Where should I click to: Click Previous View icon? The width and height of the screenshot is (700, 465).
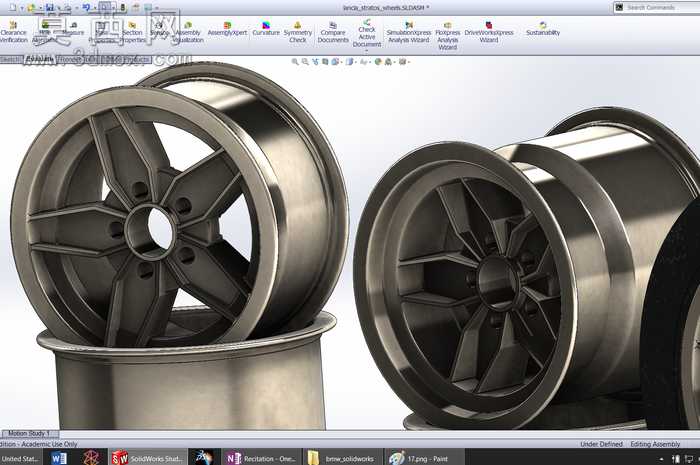315,62
